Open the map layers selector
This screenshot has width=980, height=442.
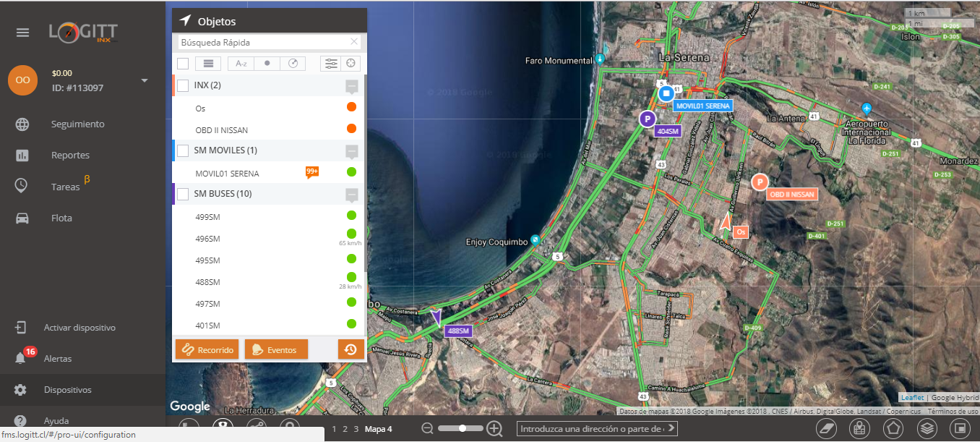(927, 429)
